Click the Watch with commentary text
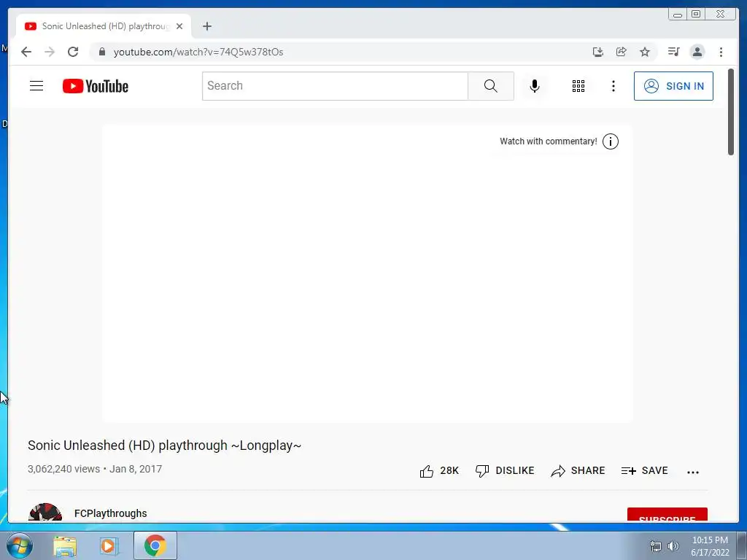The height and width of the screenshot is (560, 747). (x=548, y=141)
